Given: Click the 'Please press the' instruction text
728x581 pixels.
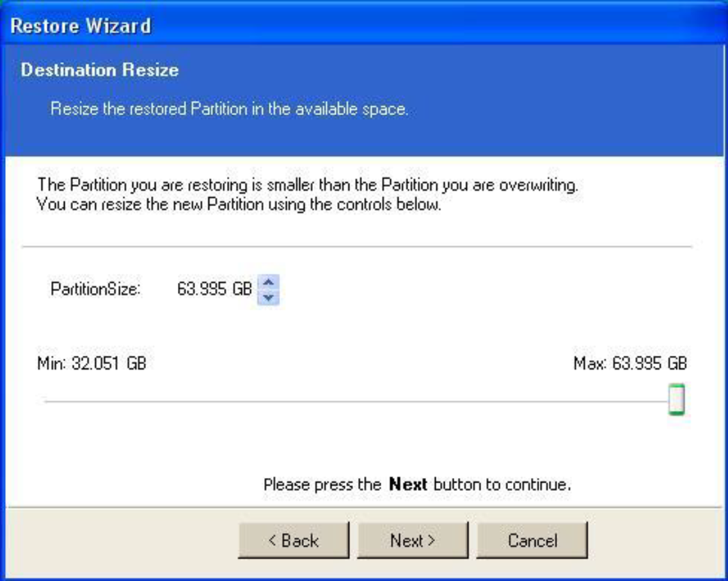Looking at the screenshot, I should point(322,484).
